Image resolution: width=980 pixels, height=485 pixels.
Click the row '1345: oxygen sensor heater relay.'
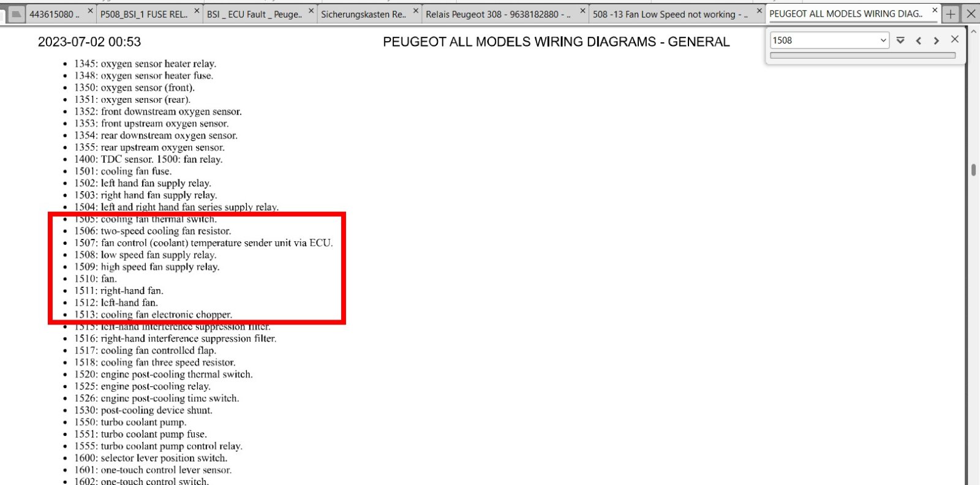click(145, 64)
